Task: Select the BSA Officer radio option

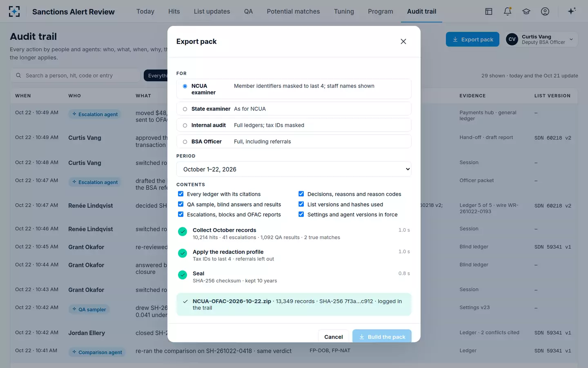Action: [x=185, y=142]
